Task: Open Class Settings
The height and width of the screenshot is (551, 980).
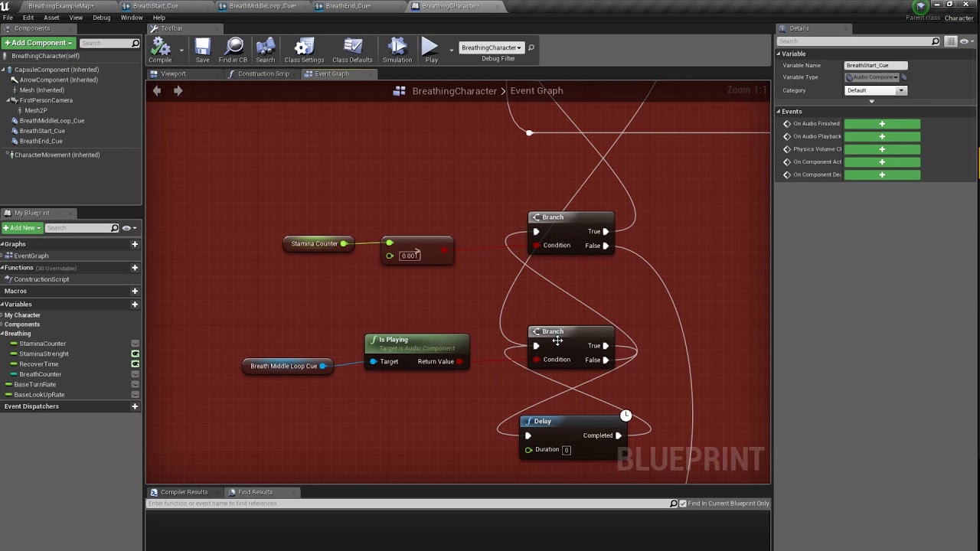Action: (x=304, y=50)
